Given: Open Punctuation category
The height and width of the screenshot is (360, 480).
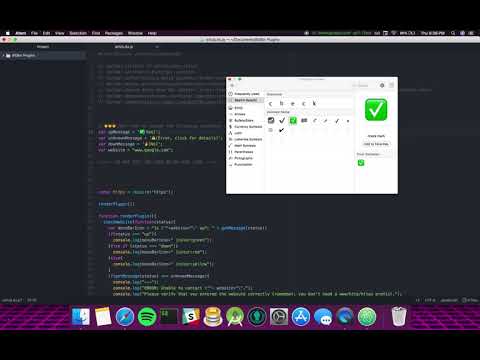Looking at the screenshot, I should 245,165.
